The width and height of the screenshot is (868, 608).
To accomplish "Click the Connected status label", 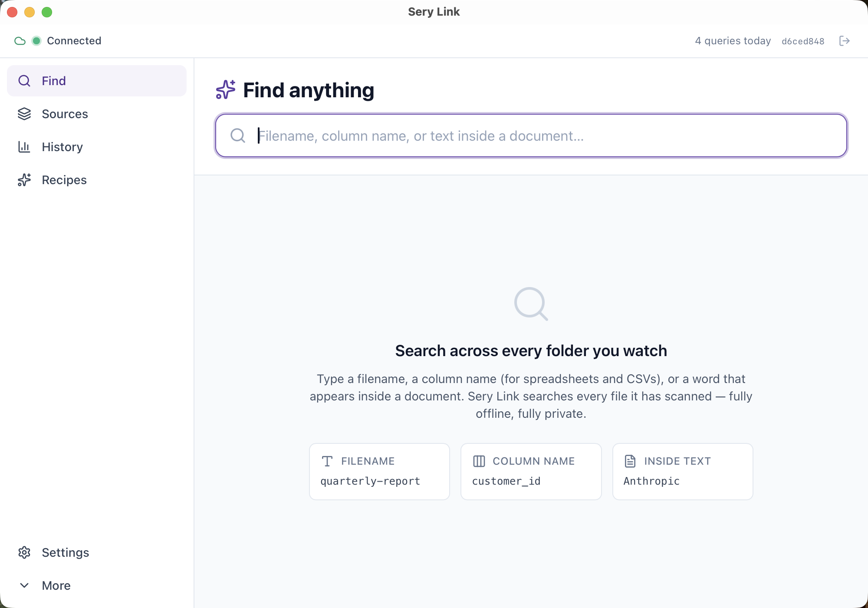I will coord(74,41).
